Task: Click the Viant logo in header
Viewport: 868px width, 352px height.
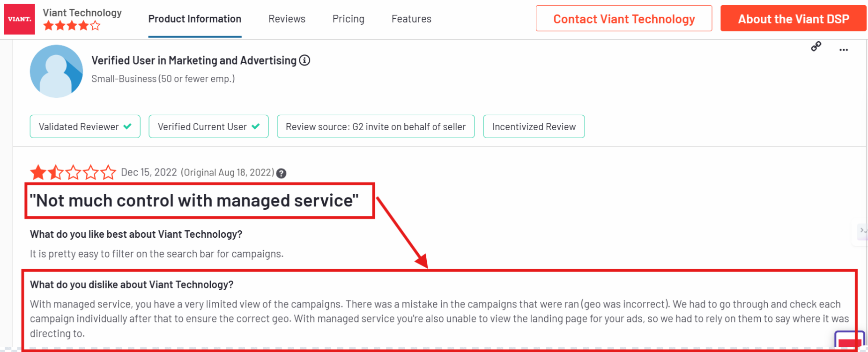Action: (x=20, y=19)
